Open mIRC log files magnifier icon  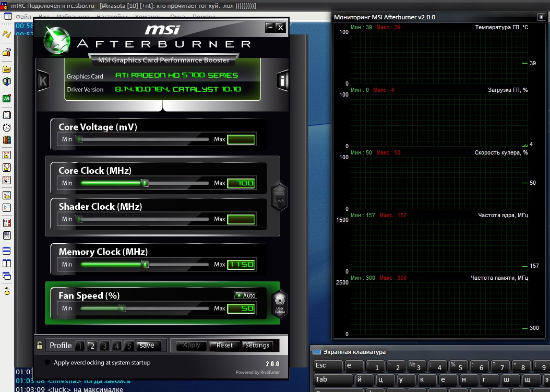pyautogui.click(x=7, y=208)
